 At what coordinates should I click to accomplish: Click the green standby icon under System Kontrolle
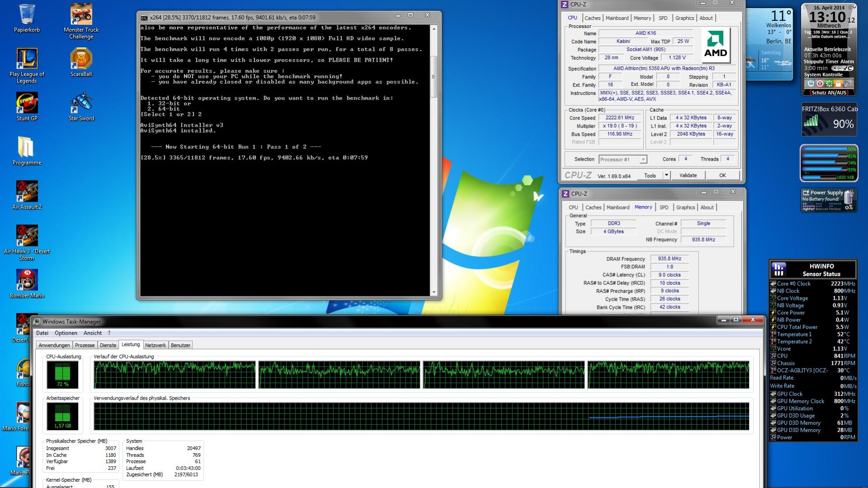829,84
